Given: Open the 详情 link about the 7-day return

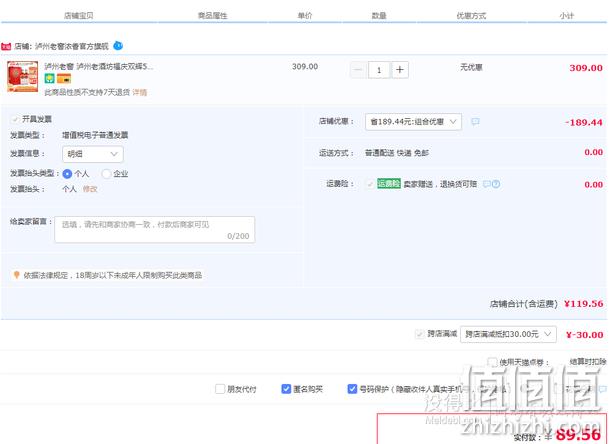Looking at the screenshot, I should (x=140, y=92).
